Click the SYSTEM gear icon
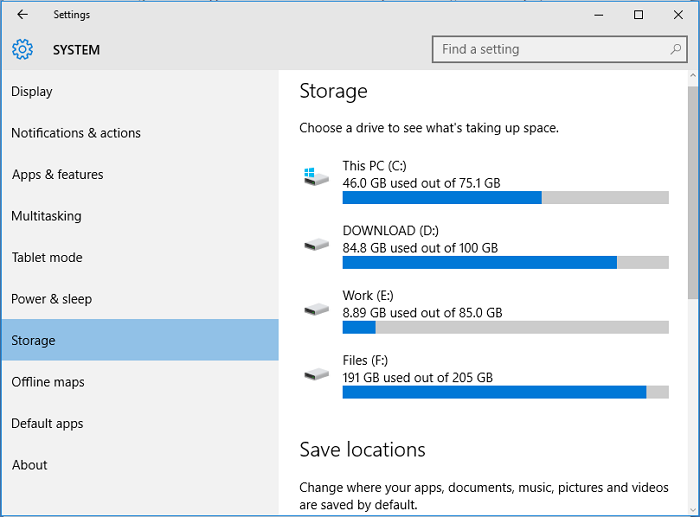The height and width of the screenshot is (517, 700). (x=22, y=49)
